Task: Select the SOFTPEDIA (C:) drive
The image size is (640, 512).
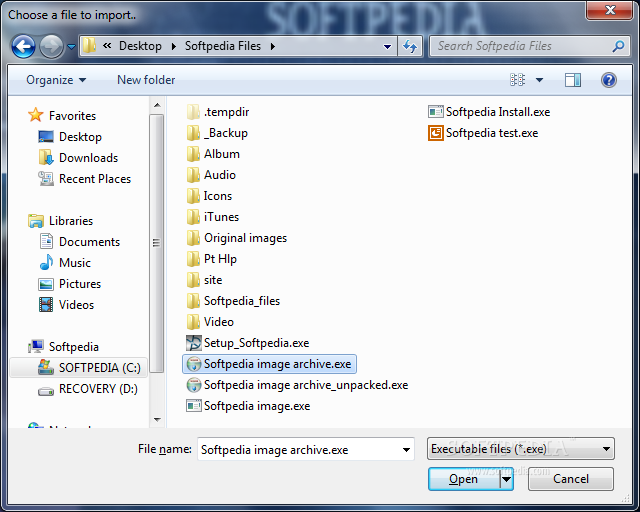Action: pyautogui.click(x=79, y=368)
